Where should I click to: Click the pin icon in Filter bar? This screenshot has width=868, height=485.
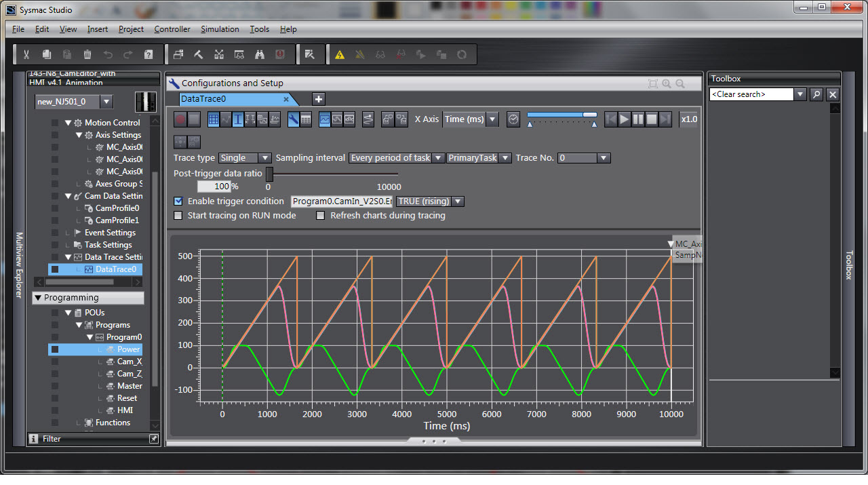[154, 439]
